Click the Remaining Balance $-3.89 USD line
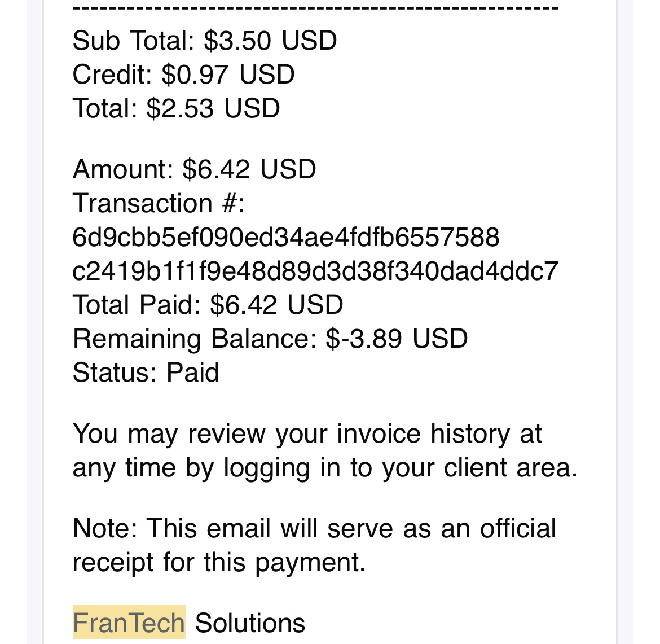Image resolution: width=660 pixels, height=644 pixels. pos(270,339)
